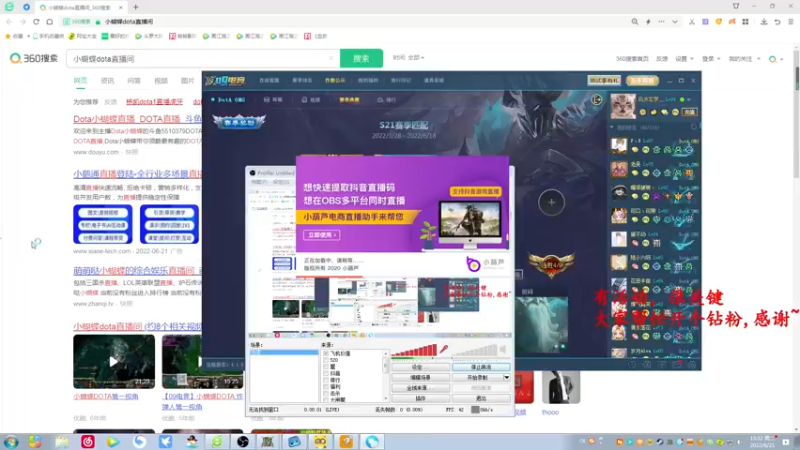
Task: Switch to the 网页 search tab
Action: tap(81, 81)
